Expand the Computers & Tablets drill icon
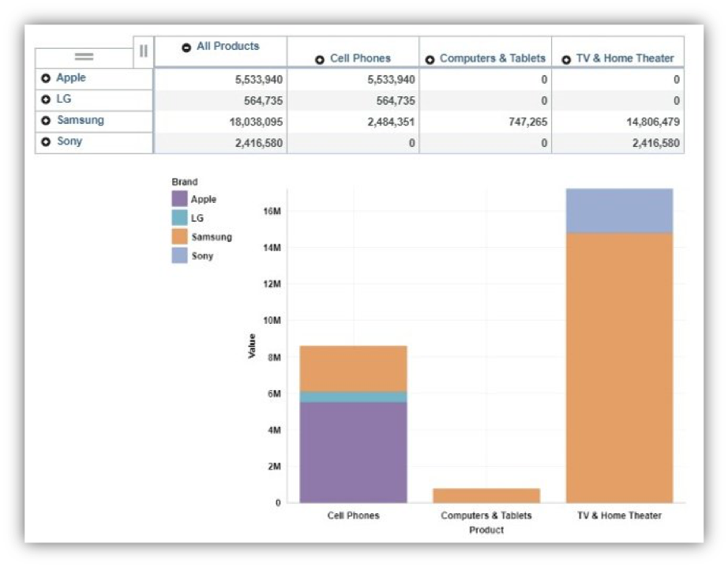The width and height of the screenshot is (728, 567). 430,58
